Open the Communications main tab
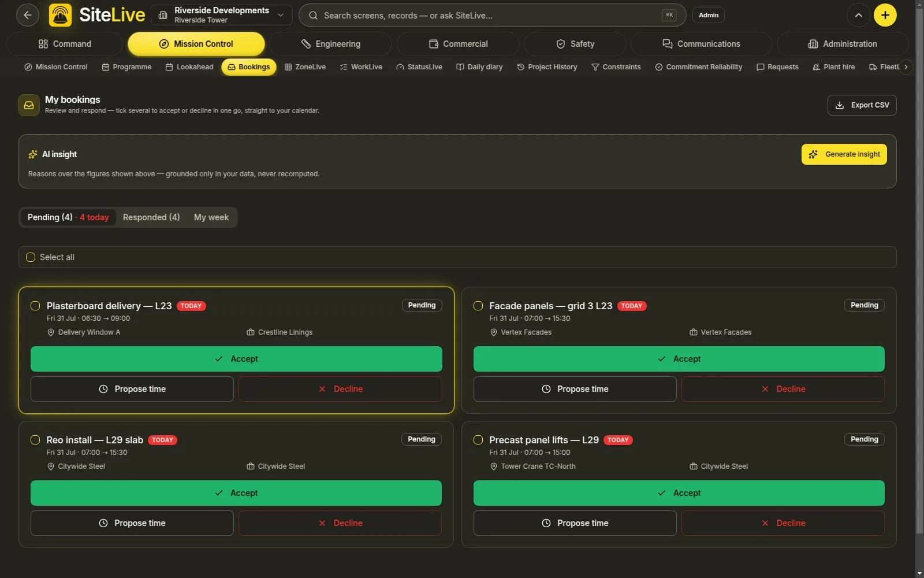The height and width of the screenshot is (578, 924). (x=701, y=44)
